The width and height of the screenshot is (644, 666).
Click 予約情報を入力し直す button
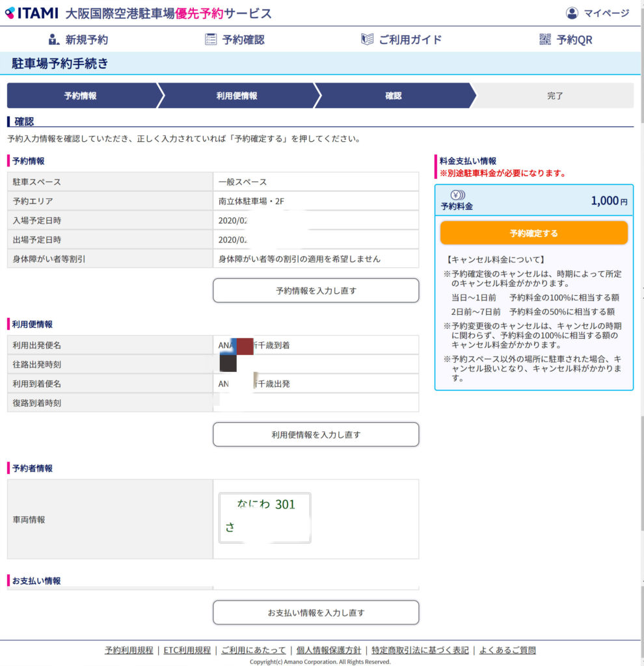(x=315, y=291)
